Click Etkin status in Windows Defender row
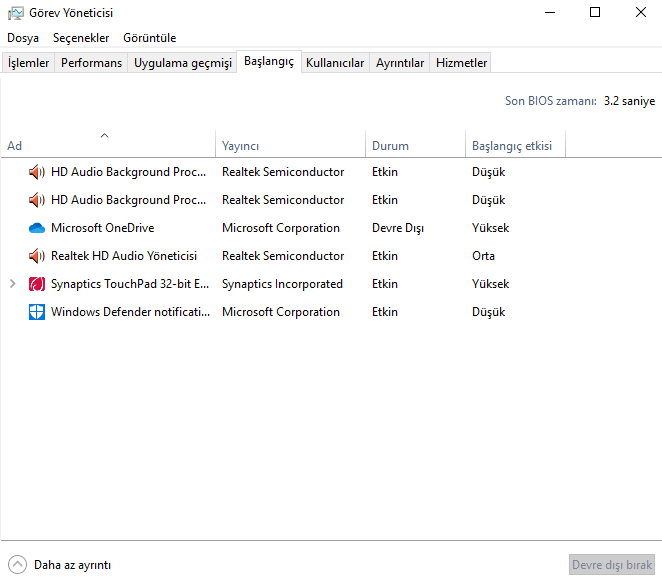This screenshot has height=587, width=662. [385, 312]
